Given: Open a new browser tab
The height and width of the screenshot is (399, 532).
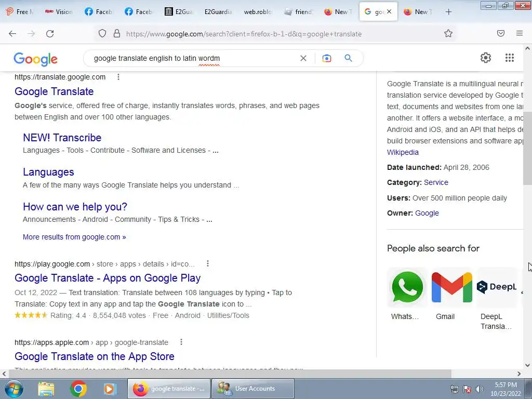Looking at the screenshot, I should click(x=448, y=12).
